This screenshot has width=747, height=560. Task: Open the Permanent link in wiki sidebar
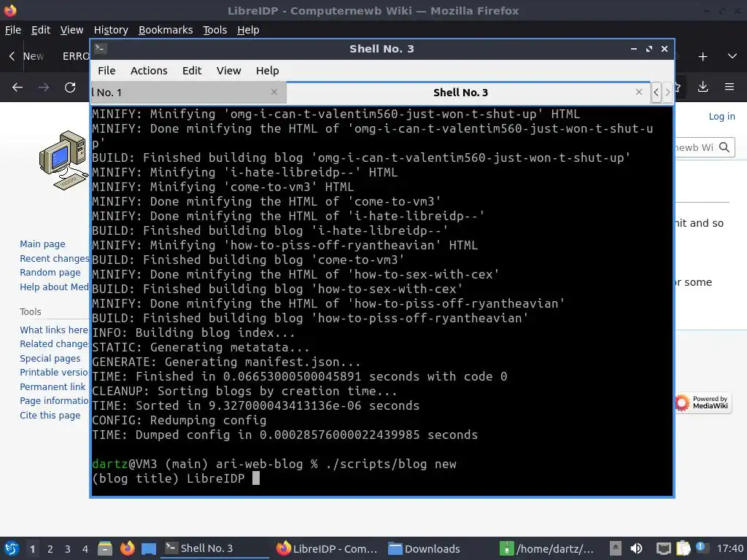53,386
